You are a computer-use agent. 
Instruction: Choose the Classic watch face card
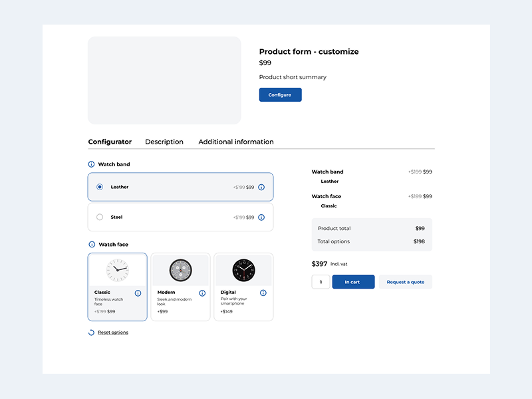click(x=118, y=287)
